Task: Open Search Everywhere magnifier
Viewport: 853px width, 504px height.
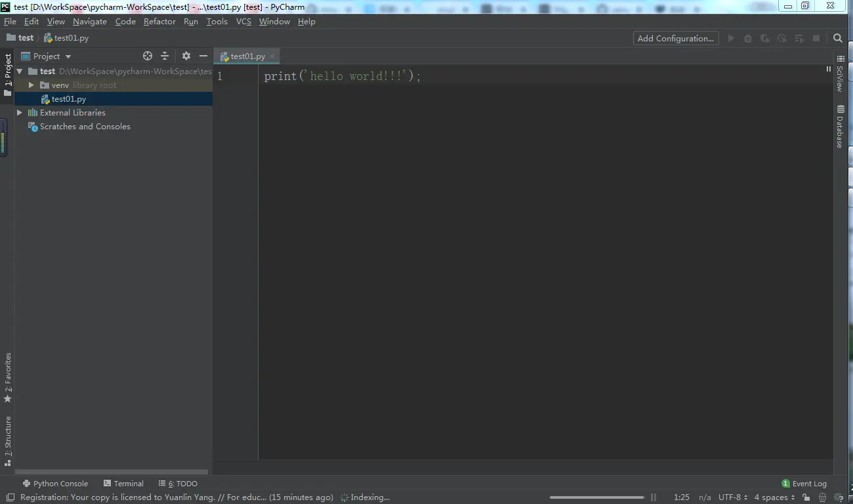Action: point(838,39)
